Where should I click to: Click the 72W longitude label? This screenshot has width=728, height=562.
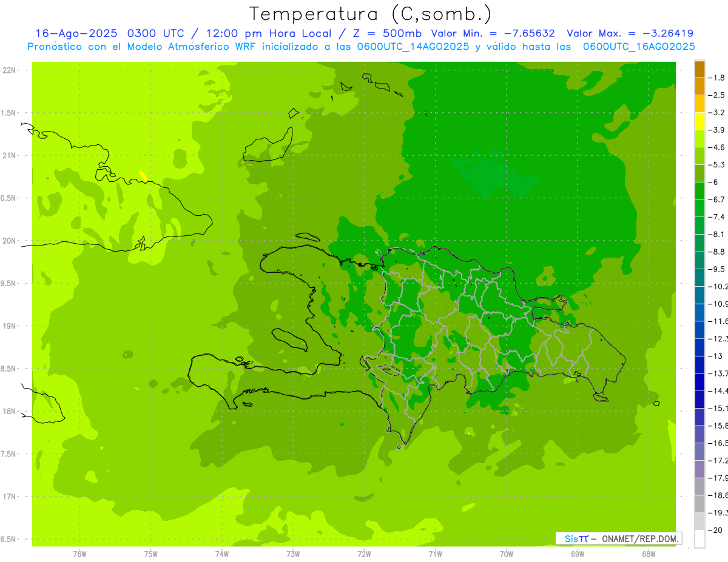tap(364, 554)
